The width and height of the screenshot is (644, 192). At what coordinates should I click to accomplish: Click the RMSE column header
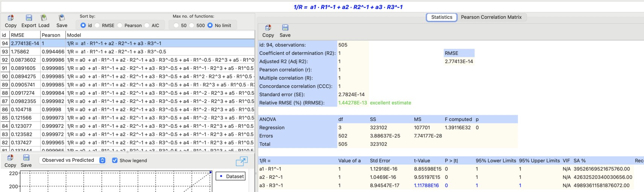pos(25,35)
